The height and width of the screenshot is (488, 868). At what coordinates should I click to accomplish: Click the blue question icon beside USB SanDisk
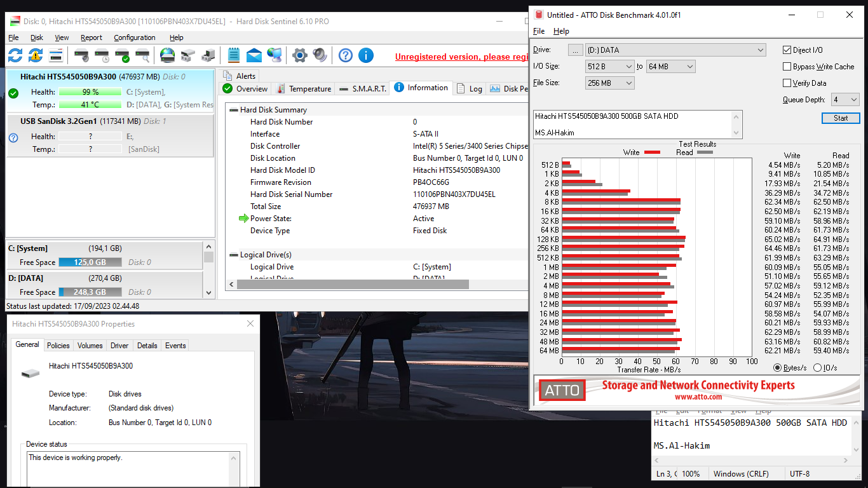pyautogui.click(x=13, y=137)
